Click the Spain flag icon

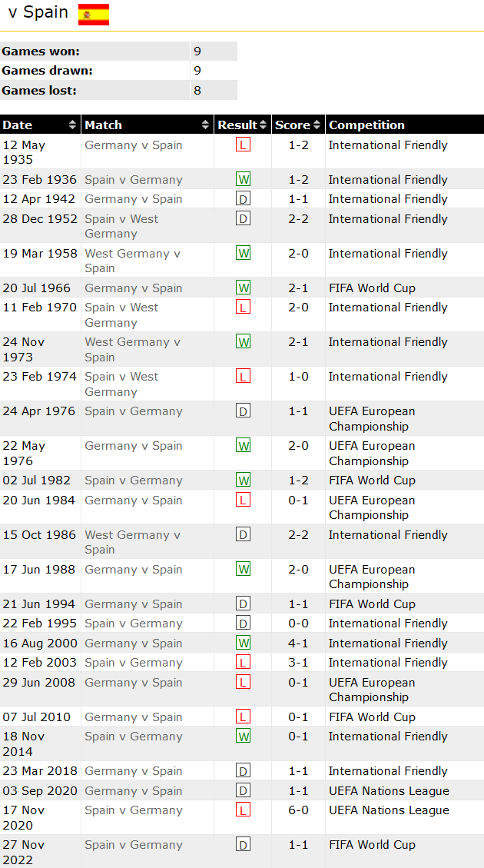[x=94, y=15]
